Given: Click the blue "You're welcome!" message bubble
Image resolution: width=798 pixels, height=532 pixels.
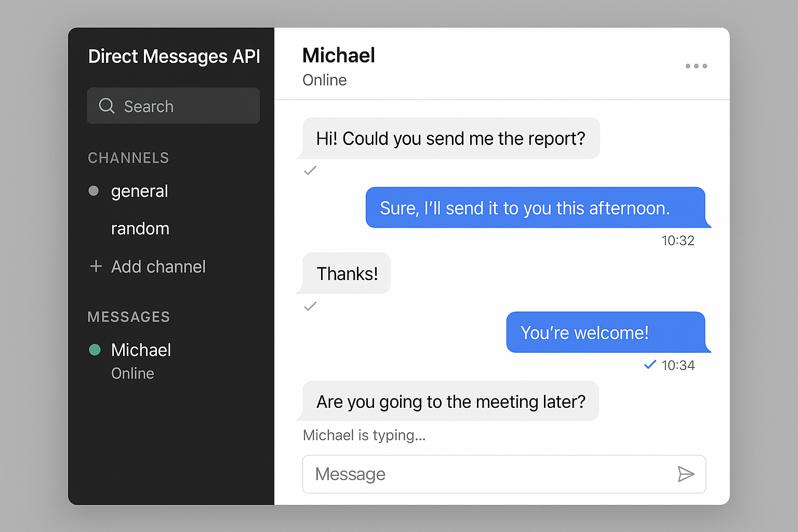Looking at the screenshot, I should 605,332.
